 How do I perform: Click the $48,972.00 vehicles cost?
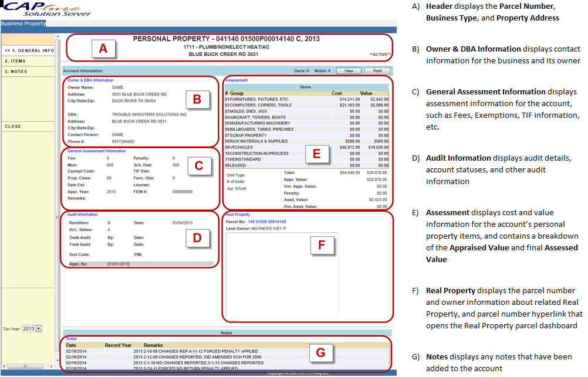[350, 147]
